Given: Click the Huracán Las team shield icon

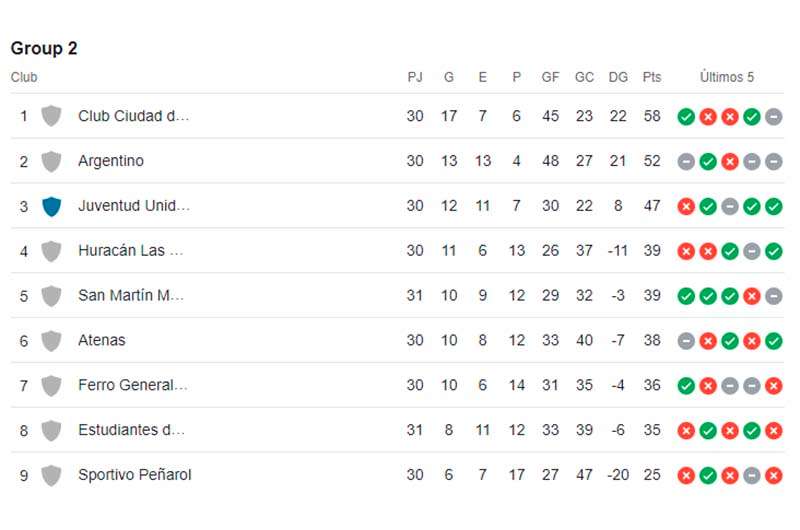Looking at the screenshot, I should [51, 251].
